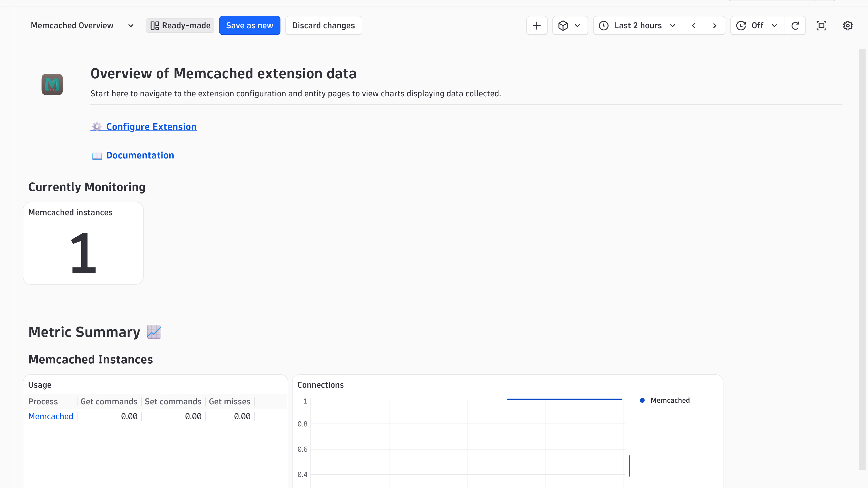Refresh the dashboard now
868x488 pixels.
point(795,26)
